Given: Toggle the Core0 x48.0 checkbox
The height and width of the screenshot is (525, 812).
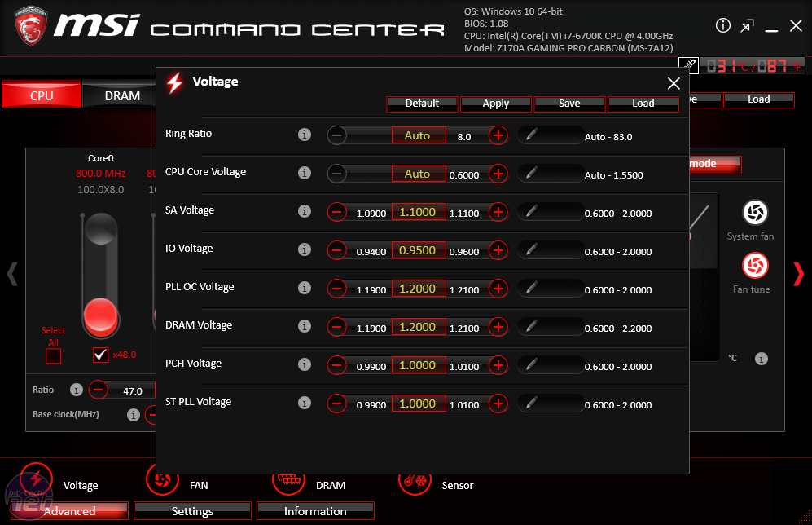Looking at the screenshot, I should point(100,355).
